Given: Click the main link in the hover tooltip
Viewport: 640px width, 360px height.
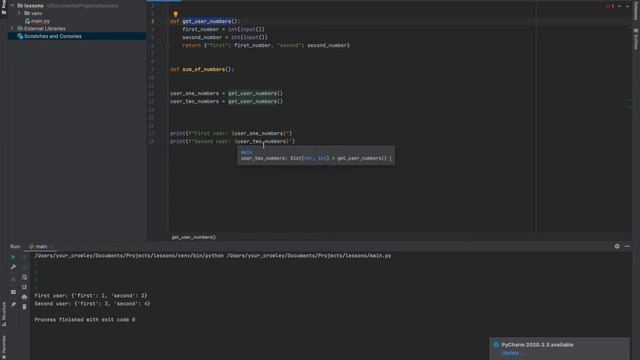Looking at the screenshot, I should click(246, 152).
